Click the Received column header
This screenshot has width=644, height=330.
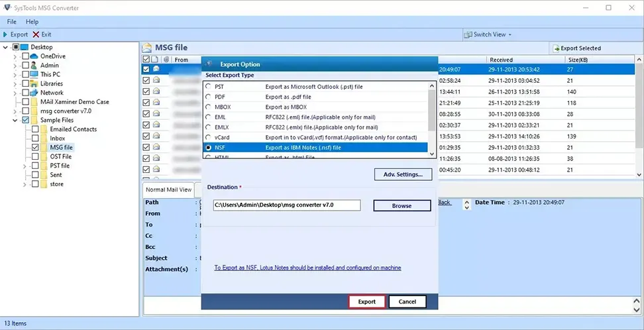tap(525, 60)
